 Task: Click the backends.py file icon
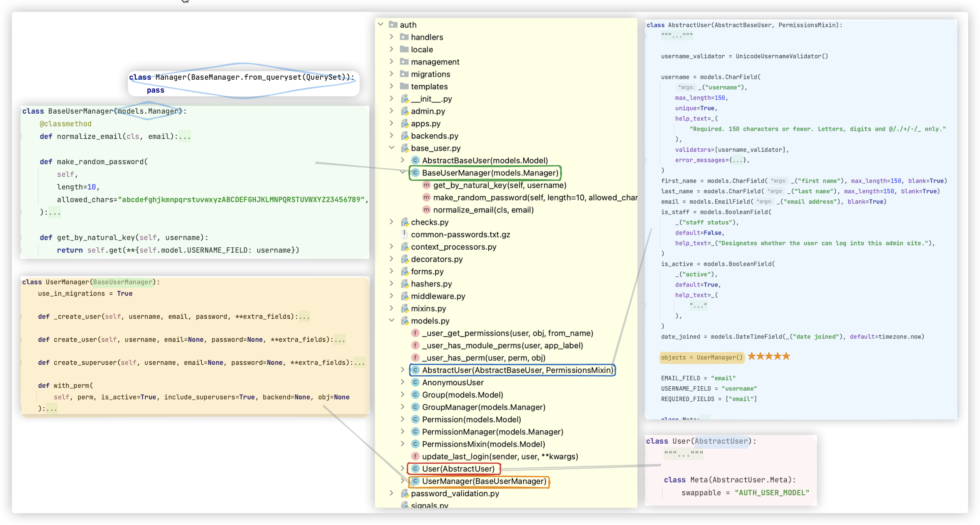click(x=404, y=135)
